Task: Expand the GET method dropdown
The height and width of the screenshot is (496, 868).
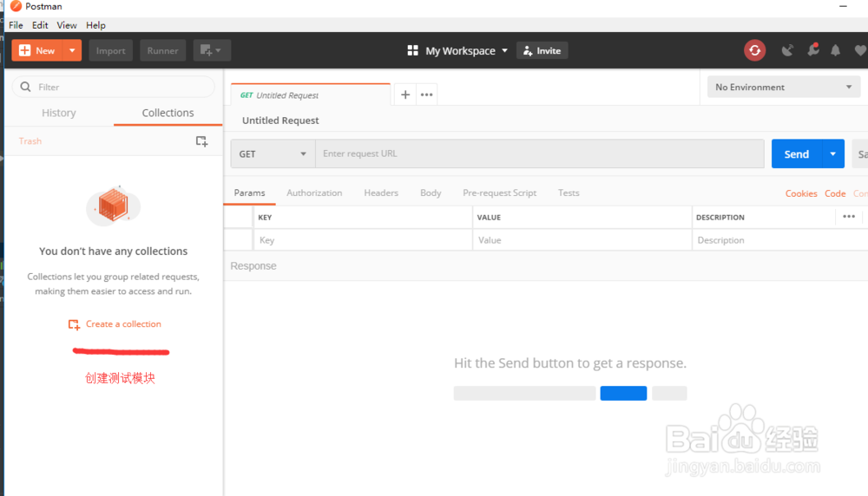Action: 273,153
